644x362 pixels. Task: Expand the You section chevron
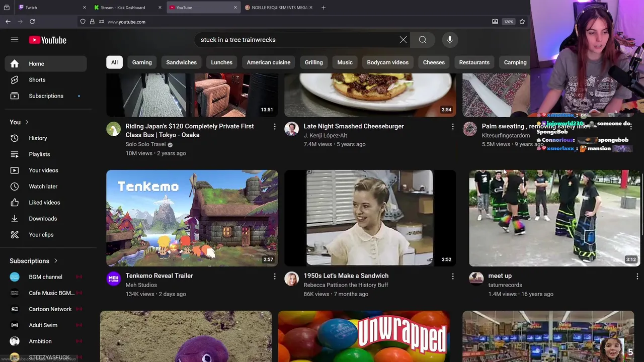[x=27, y=122]
